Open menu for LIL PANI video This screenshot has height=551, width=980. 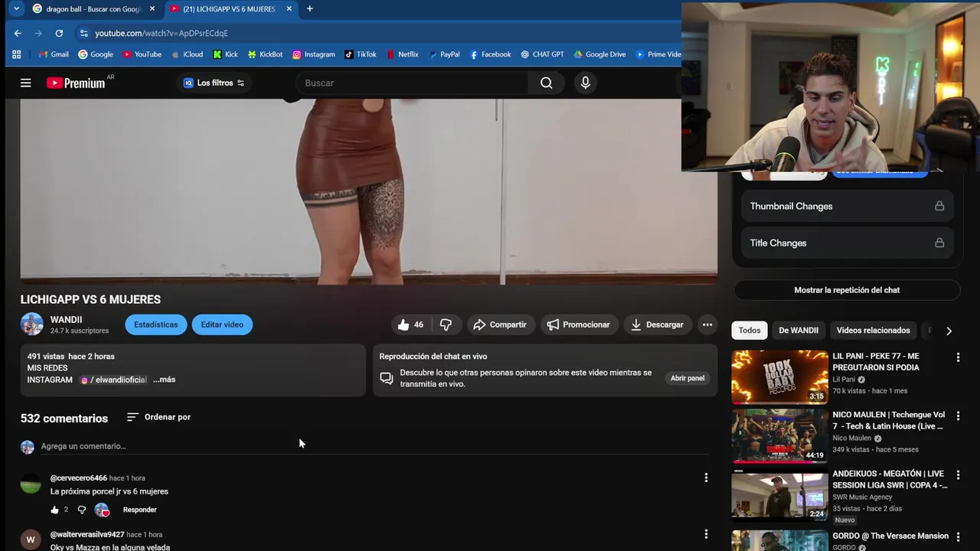pyautogui.click(x=958, y=357)
